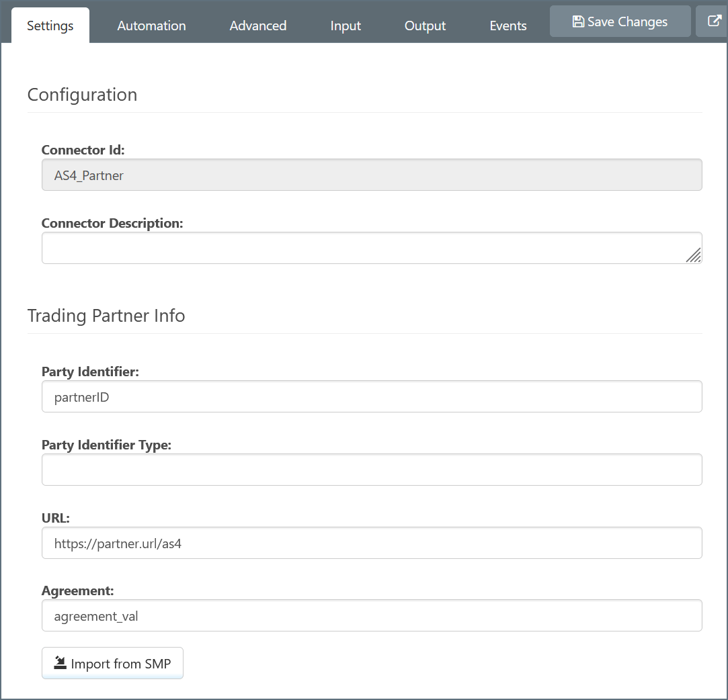Image resolution: width=728 pixels, height=700 pixels.
Task: Click the Party Identifier Type label
Action: pyautogui.click(x=106, y=445)
